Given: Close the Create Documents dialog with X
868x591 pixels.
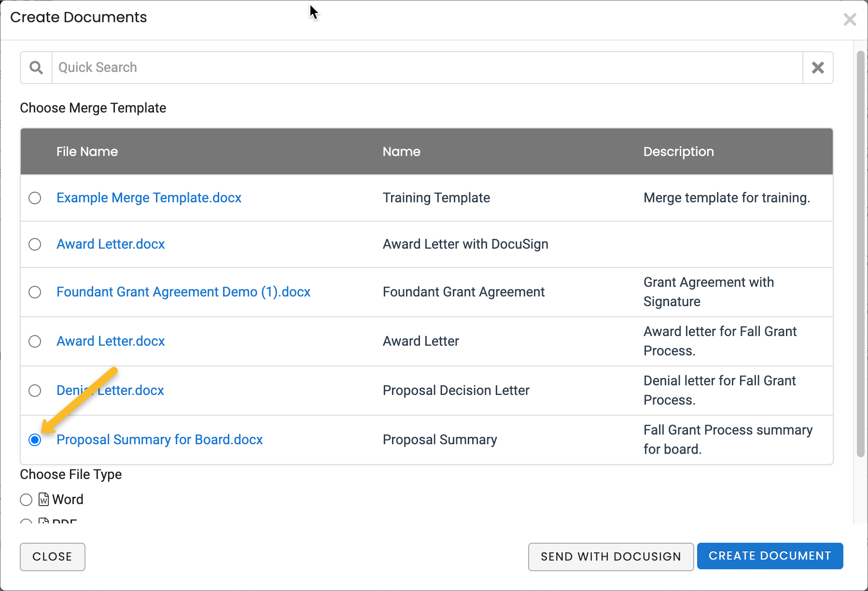Looking at the screenshot, I should click(x=850, y=20).
